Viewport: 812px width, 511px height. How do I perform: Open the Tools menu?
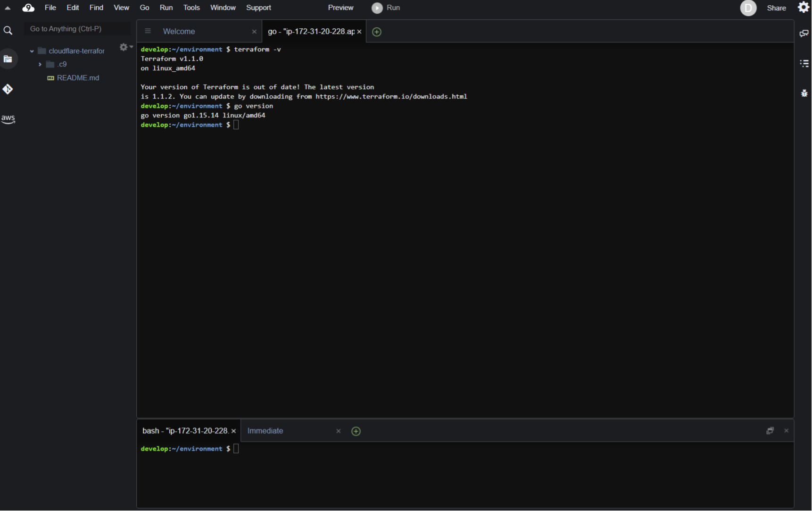(x=191, y=8)
